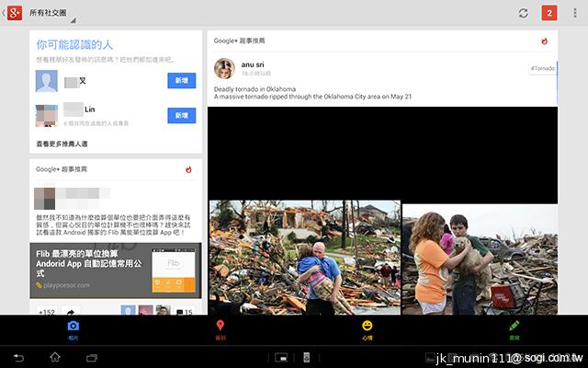The image size is (588, 368).
Task: Tap the Android back navigation icon
Action: (x=18, y=358)
